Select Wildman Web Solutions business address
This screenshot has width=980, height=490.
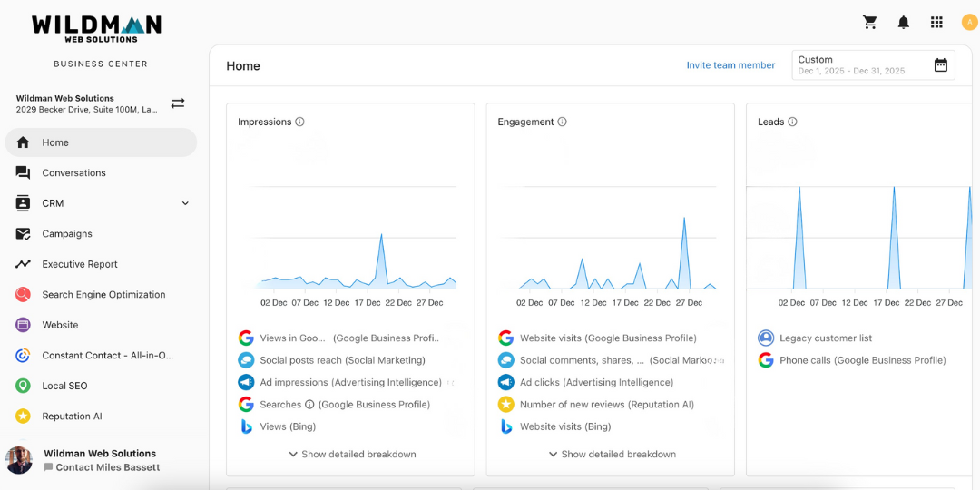tap(87, 103)
